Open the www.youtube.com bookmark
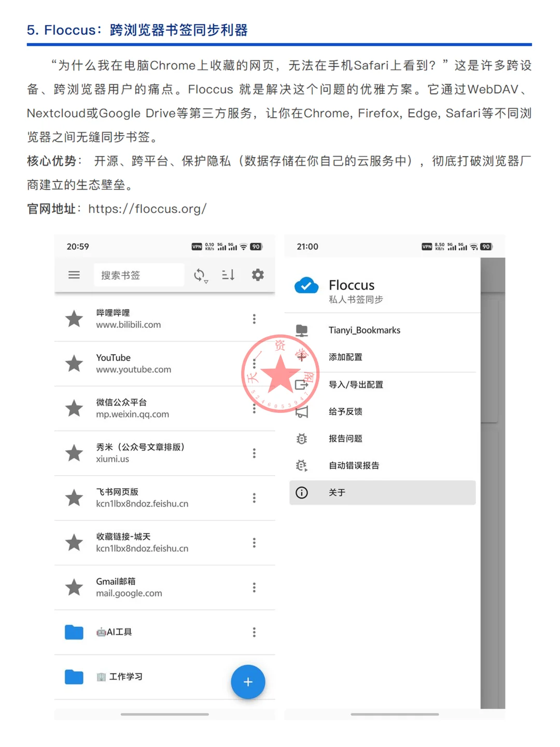Screen dimensions: 560x747 pyautogui.click(x=133, y=369)
